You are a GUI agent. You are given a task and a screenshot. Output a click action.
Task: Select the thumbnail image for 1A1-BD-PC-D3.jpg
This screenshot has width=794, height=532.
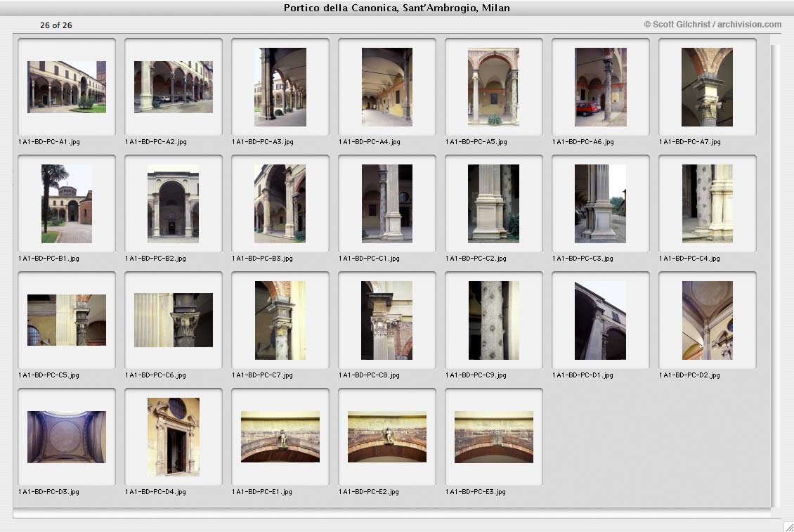click(x=66, y=436)
